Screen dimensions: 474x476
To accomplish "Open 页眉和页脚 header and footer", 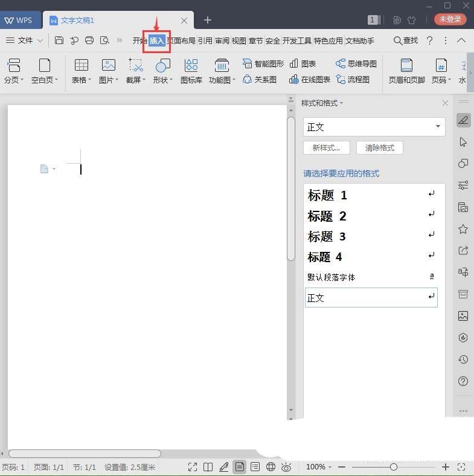I will (406, 71).
